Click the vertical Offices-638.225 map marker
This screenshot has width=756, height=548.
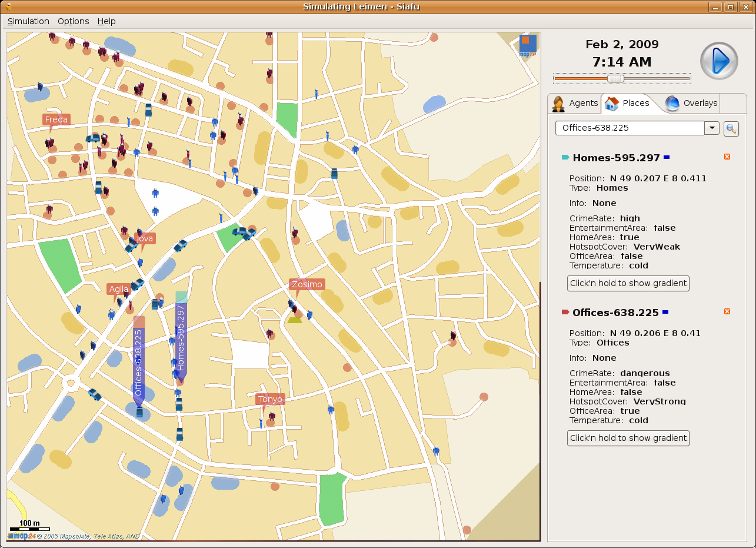pos(139,361)
